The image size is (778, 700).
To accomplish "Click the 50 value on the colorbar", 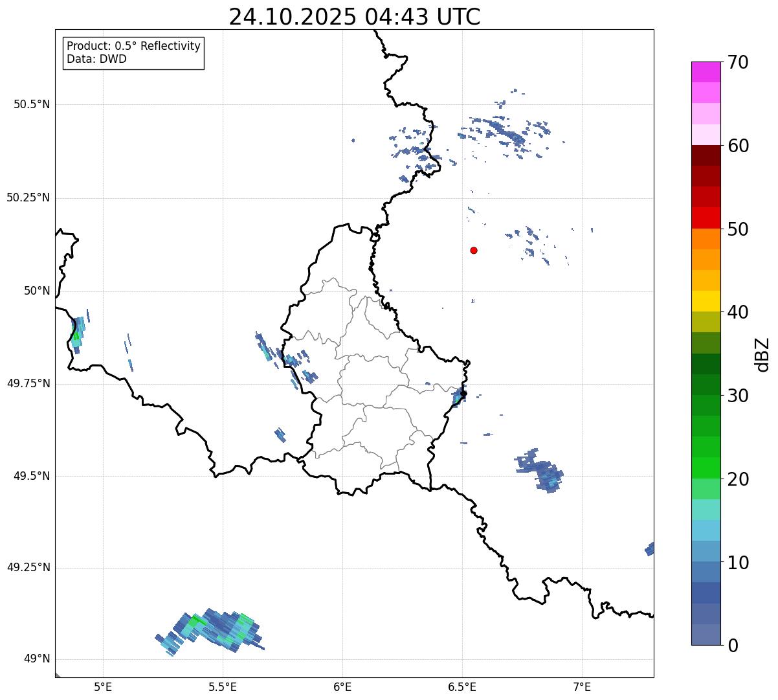I will (x=738, y=229).
